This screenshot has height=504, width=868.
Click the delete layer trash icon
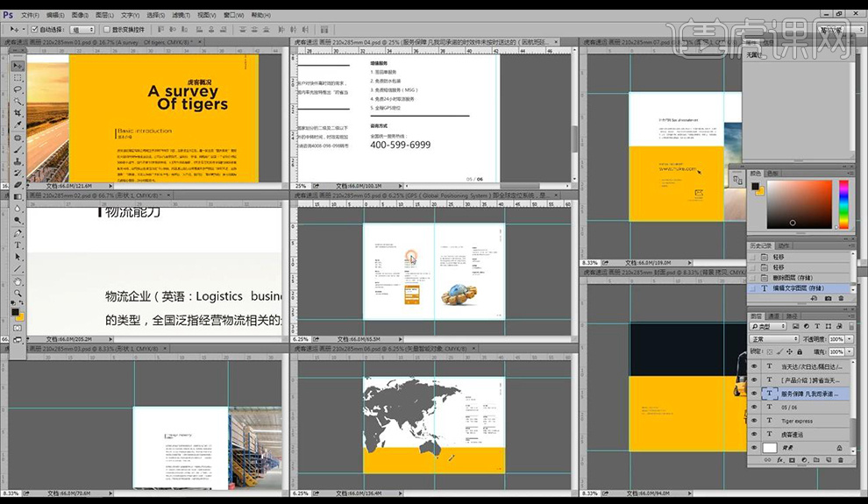[841, 459]
